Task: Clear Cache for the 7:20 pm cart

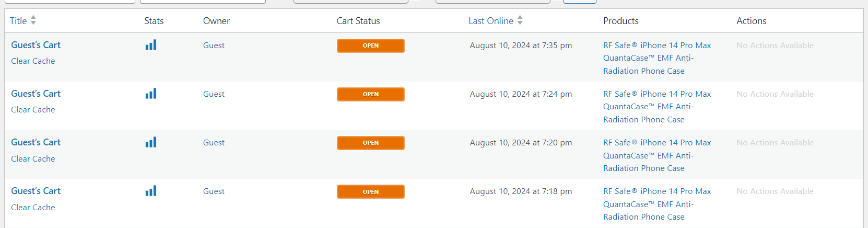Action: [33, 159]
